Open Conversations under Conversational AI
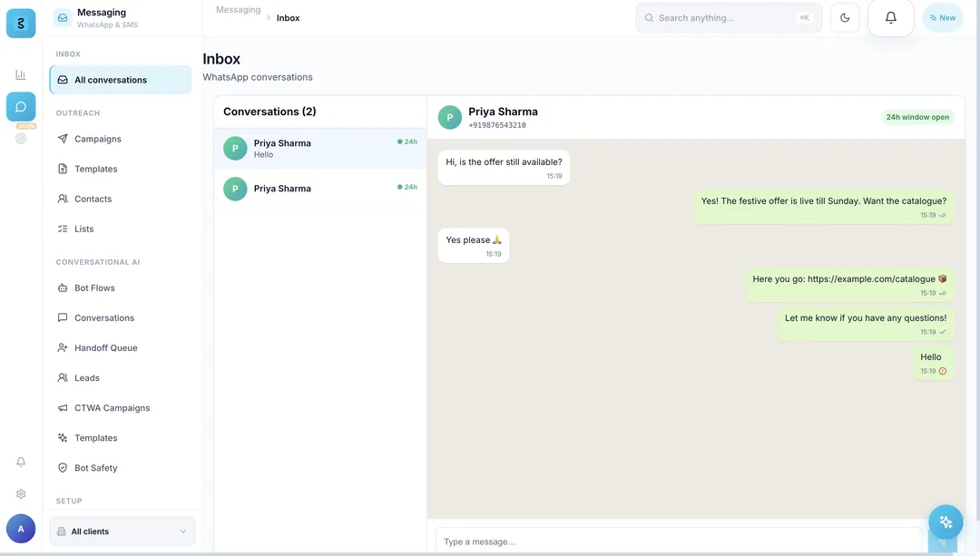 pos(121,318)
